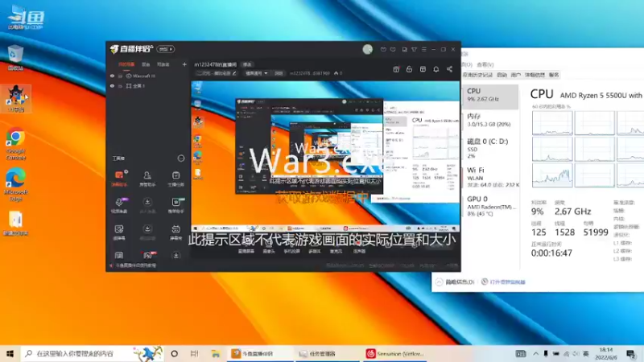Open chat message icon in title bar

pyautogui.click(x=405, y=49)
